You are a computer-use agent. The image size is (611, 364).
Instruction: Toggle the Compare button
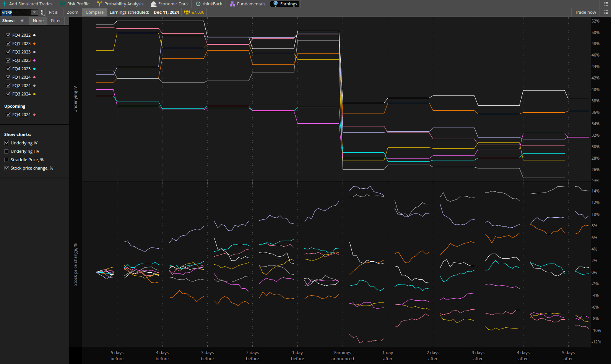[x=94, y=12]
